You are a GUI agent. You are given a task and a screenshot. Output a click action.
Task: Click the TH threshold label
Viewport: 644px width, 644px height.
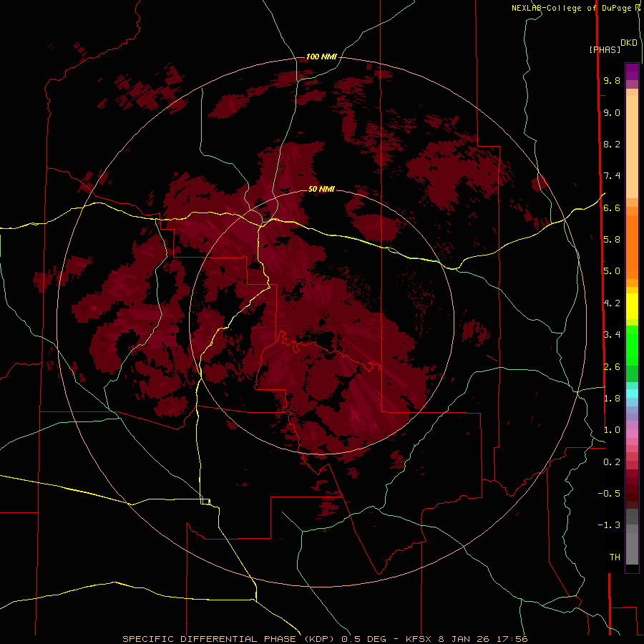(x=615, y=557)
